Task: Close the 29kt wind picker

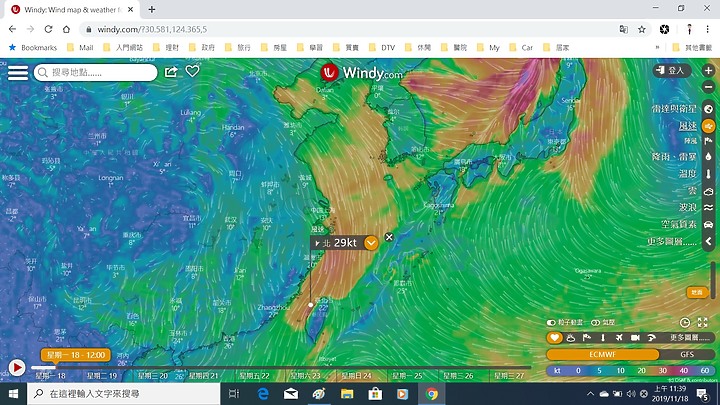Action: pyautogui.click(x=389, y=237)
